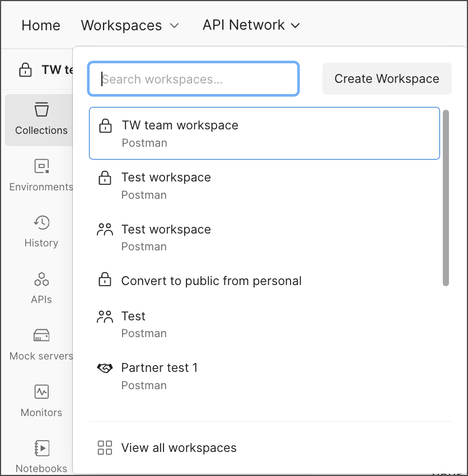Open the APIs sidebar section

41,288
